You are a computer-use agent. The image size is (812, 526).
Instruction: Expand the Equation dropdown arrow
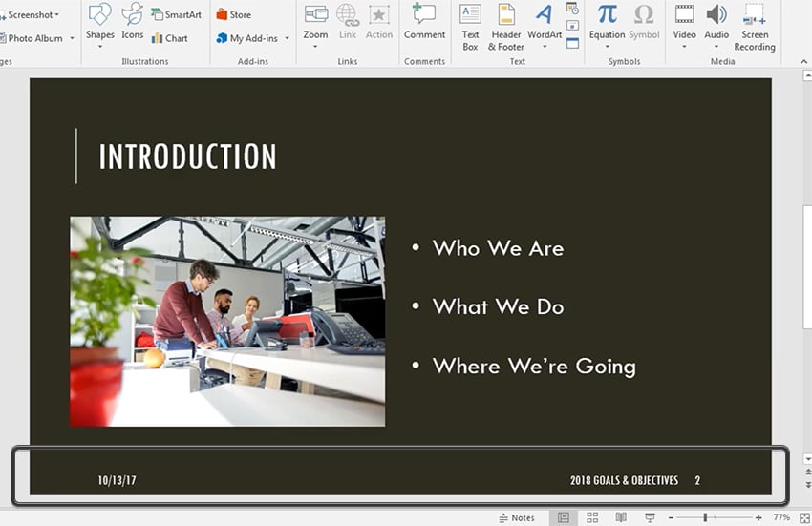coord(607,47)
